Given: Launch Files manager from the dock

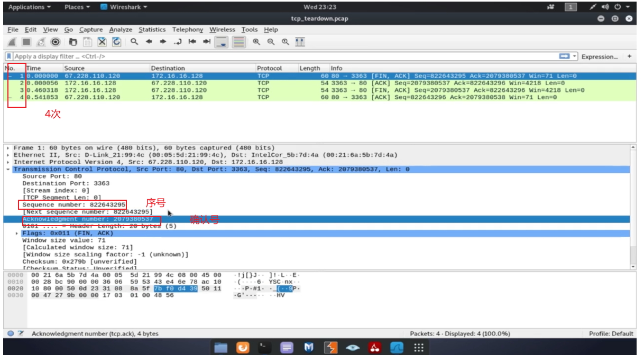Looking at the screenshot, I should (x=221, y=347).
